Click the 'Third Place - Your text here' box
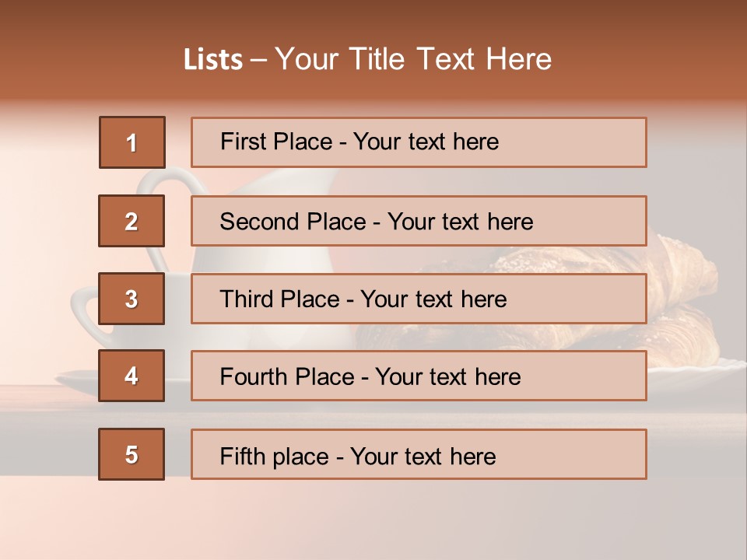 tap(419, 299)
